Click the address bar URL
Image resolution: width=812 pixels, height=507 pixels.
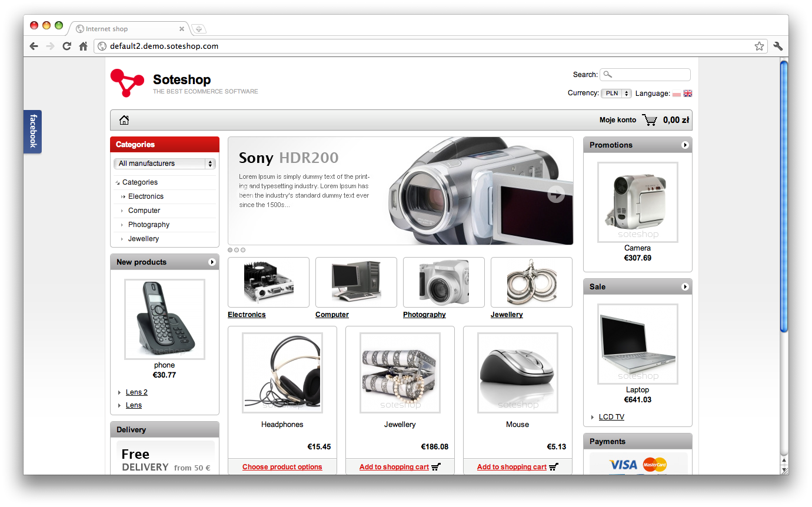164,46
